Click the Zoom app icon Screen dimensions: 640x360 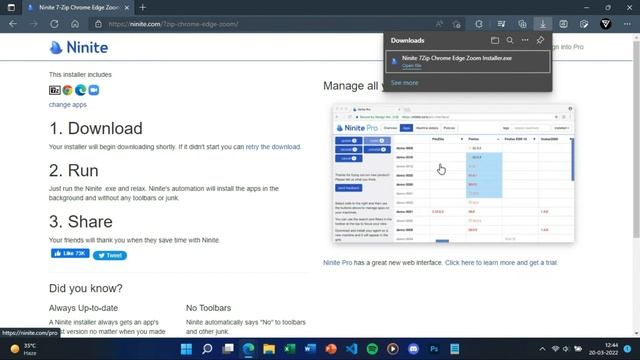(93, 90)
